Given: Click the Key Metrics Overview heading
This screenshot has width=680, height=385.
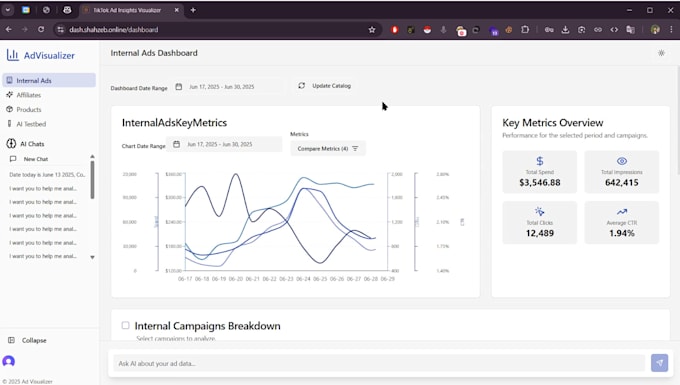Looking at the screenshot, I should pos(552,123).
